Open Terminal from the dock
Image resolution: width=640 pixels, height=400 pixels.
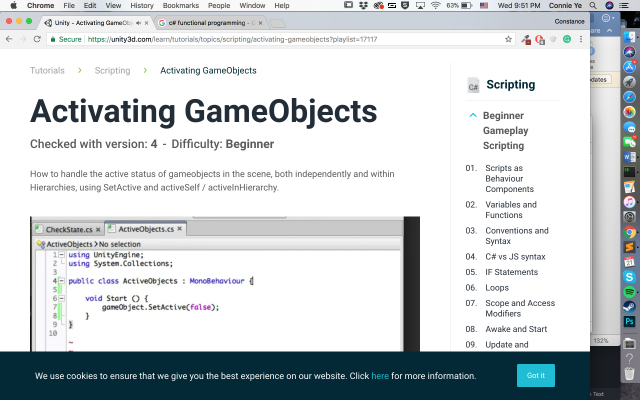[629, 172]
